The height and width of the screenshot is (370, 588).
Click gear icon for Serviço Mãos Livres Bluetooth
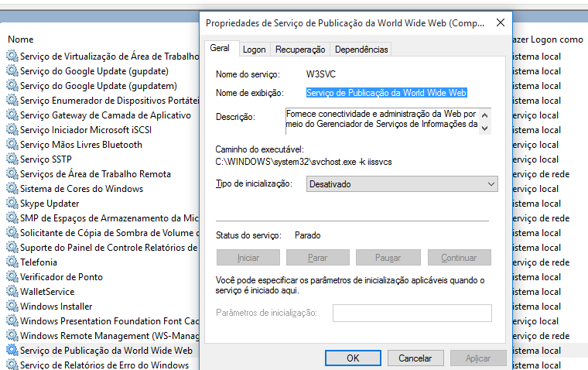(12, 145)
